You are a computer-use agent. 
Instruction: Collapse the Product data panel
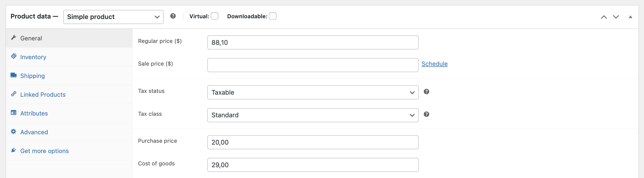630,16
